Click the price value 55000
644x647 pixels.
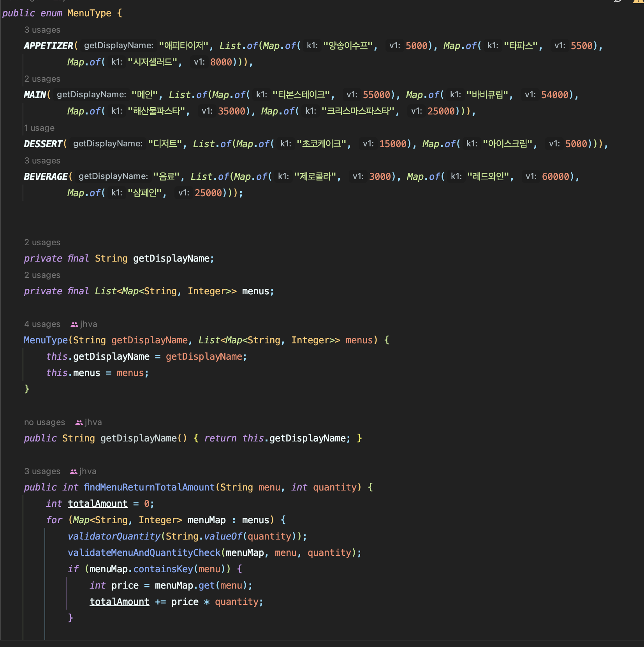click(x=377, y=95)
